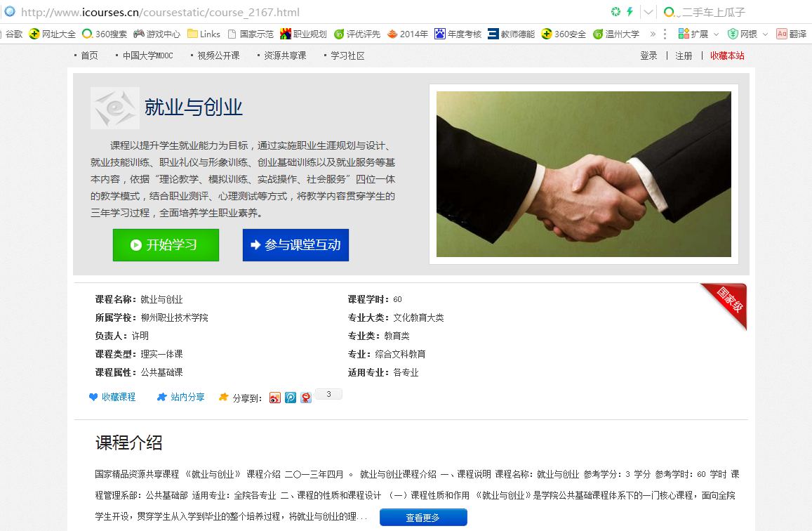Click the green refresh icon in address bar

pyautogui.click(x=615, y=11)
